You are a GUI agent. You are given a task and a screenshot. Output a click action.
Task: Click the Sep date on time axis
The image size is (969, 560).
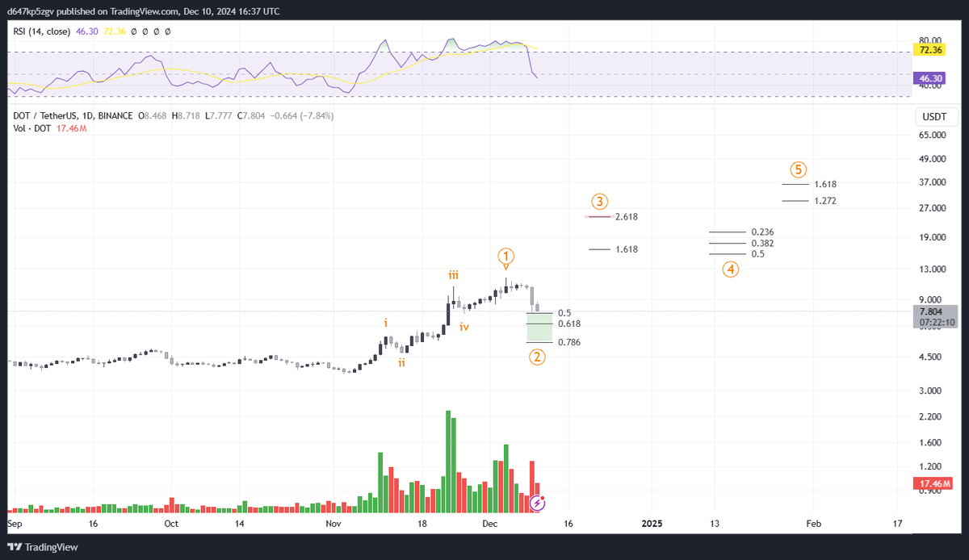15,524
